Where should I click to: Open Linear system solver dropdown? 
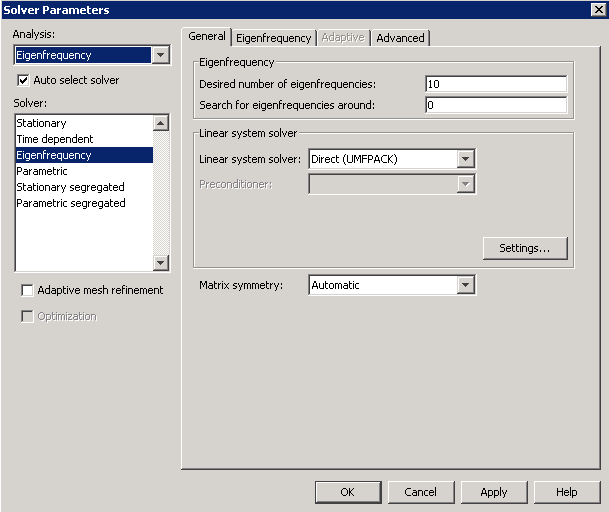(392, 159)
